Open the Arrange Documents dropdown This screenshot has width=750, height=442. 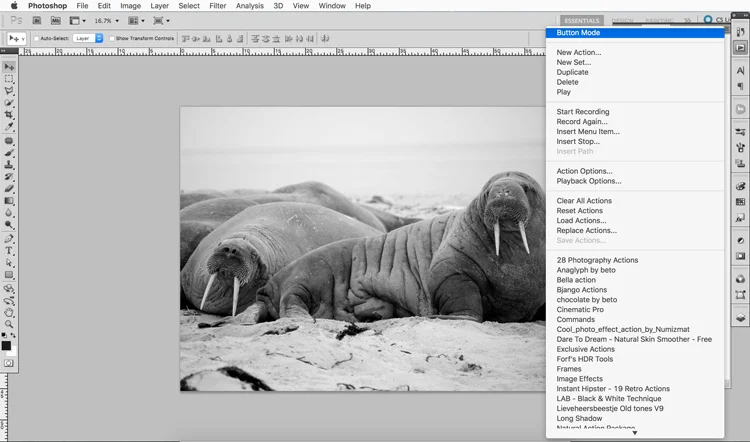point(136,21)
